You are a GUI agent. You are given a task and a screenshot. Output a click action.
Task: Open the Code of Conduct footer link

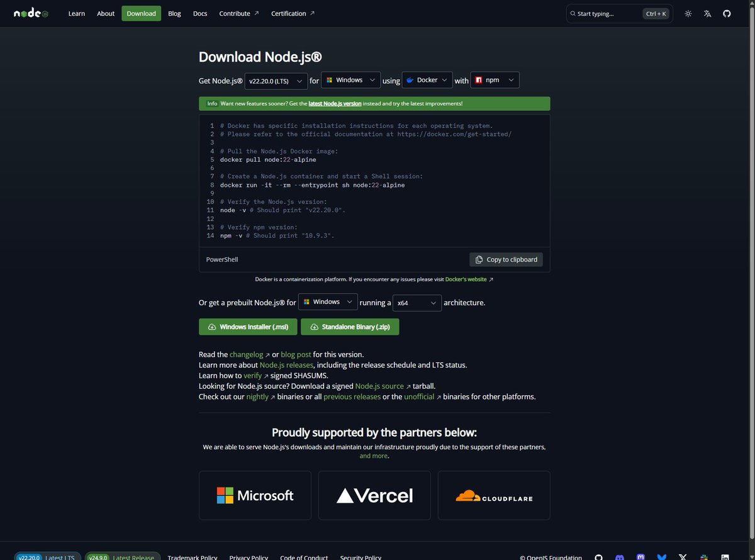coord(304,557)
